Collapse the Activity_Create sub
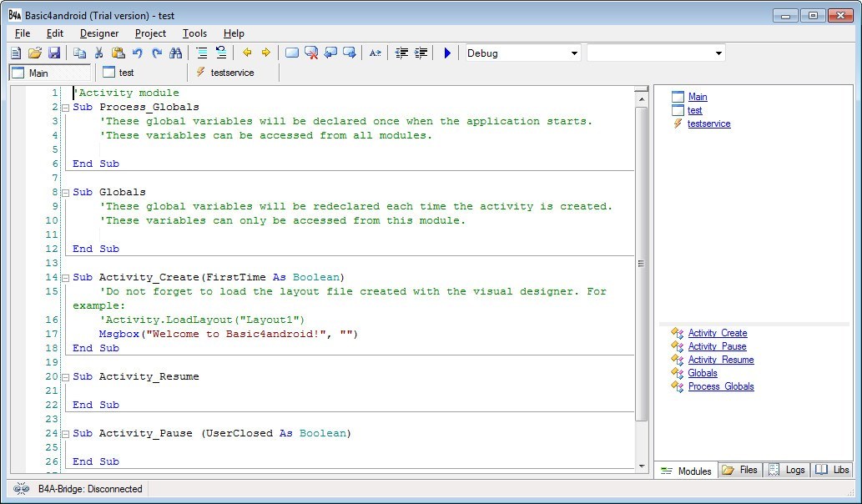Viewport: 862px width, 504px height. click(x=65, y=277)
